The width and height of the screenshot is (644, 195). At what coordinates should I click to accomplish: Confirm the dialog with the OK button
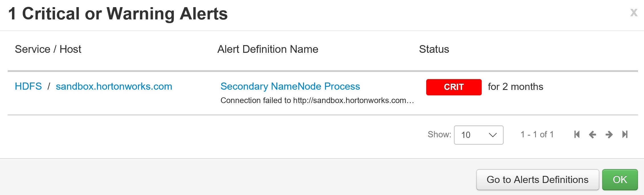point(620,180)
